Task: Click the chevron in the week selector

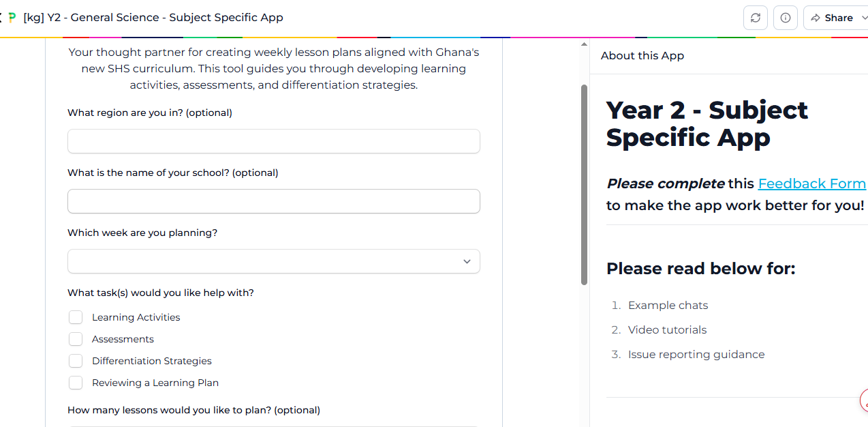Action: [467, 261]
